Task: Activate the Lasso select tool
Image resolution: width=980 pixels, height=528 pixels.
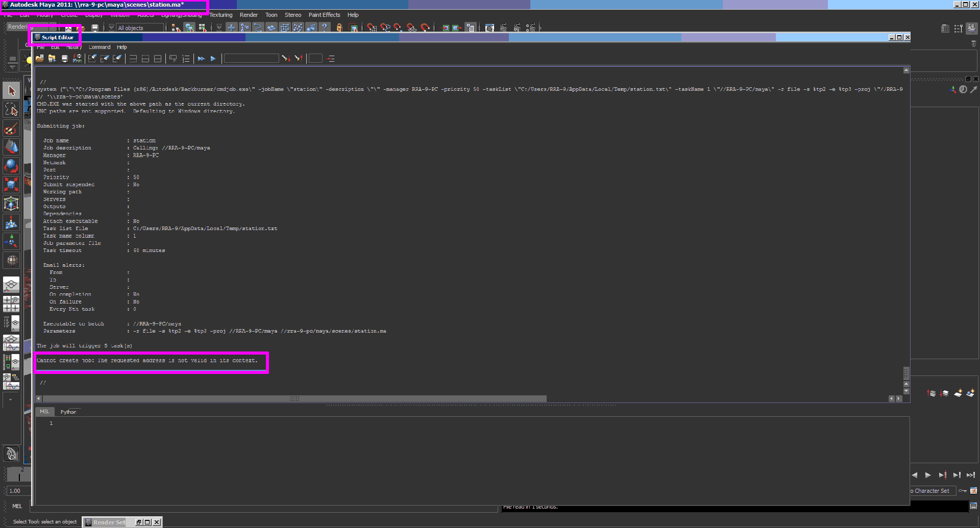Action: tap(11, 110)
